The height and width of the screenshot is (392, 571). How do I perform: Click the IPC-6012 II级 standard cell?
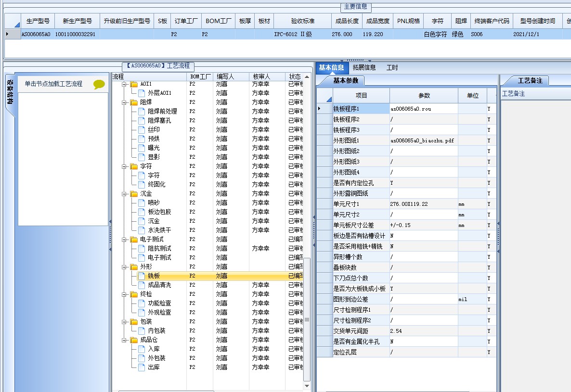[303, 34]
